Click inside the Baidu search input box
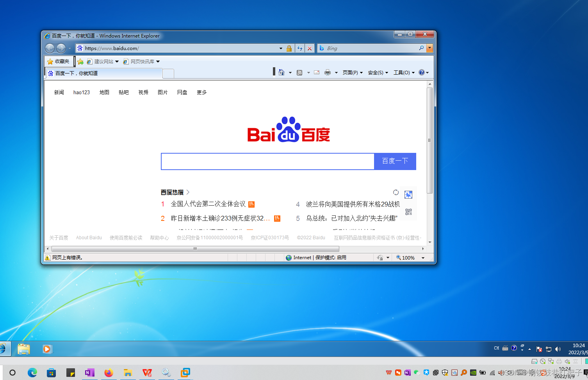 (x=268, y=161)
